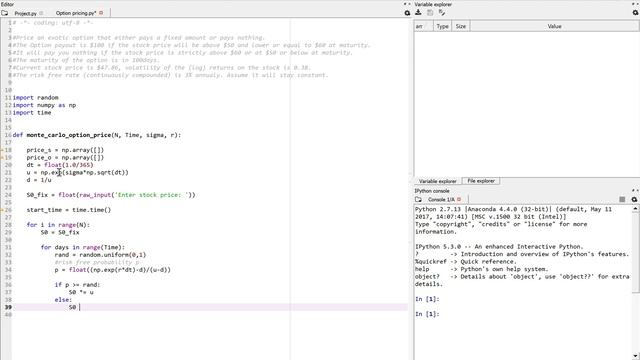Place cursor on 'import random' line
Viewport: 640px width, 360px height.
(x=36, y=98)
